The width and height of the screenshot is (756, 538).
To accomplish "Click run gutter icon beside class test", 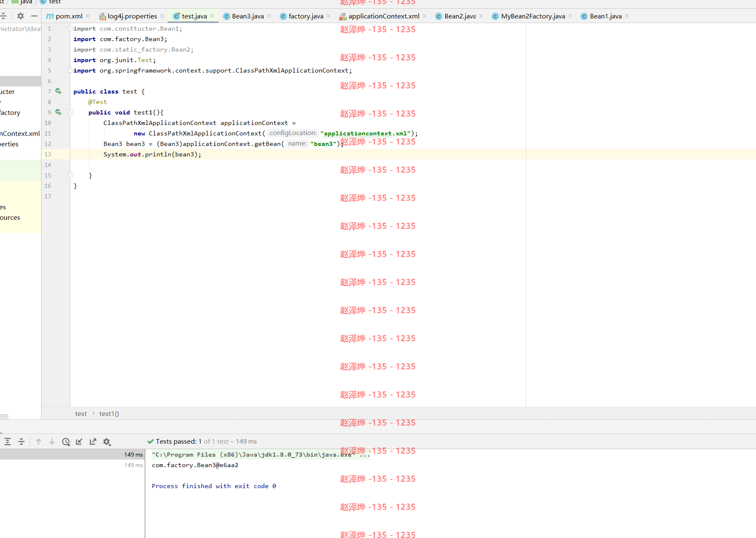I will pos(58,91).
